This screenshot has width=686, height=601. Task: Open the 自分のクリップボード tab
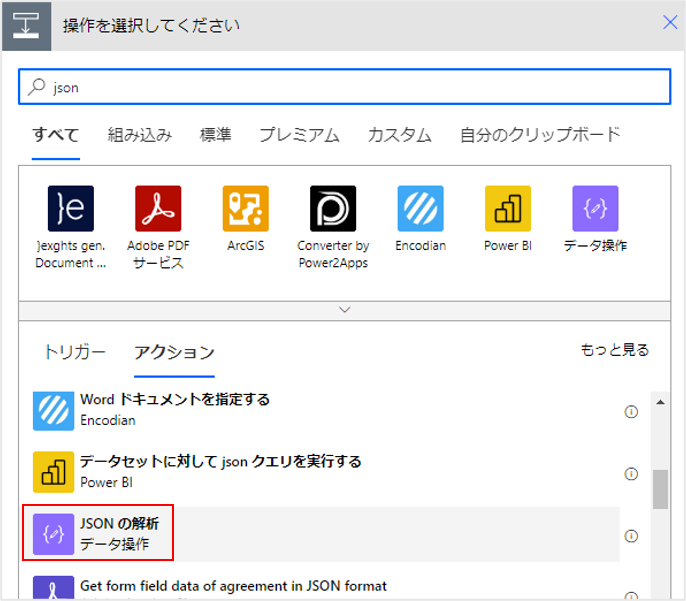pos(540,135)
